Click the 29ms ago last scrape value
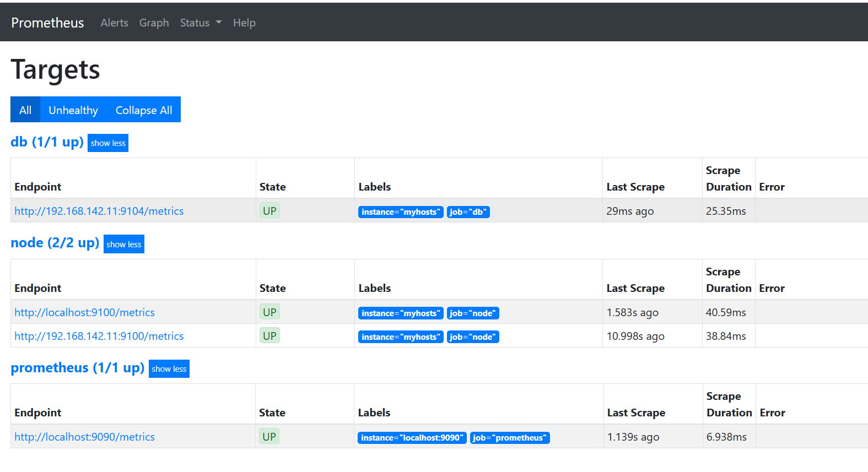Image resolution: width=868 pixels, height=472 pixels. click(630, 211)
